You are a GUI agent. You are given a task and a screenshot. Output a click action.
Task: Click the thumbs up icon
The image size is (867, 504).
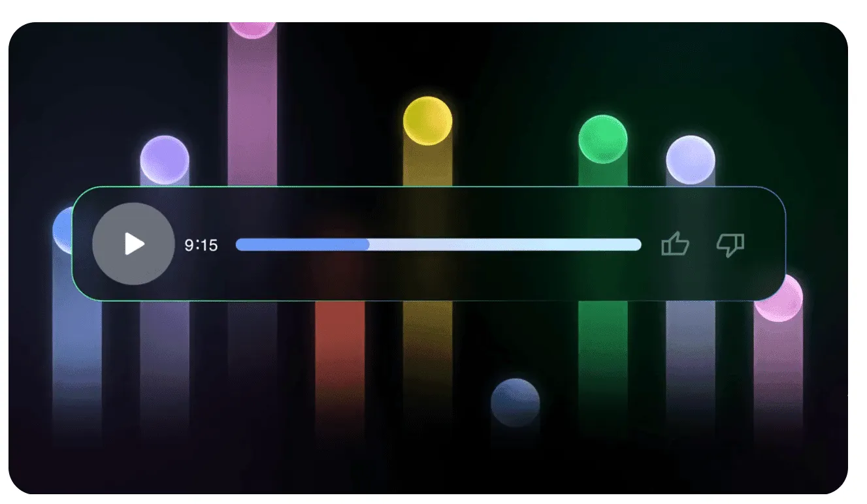click(x=675, y=244)
